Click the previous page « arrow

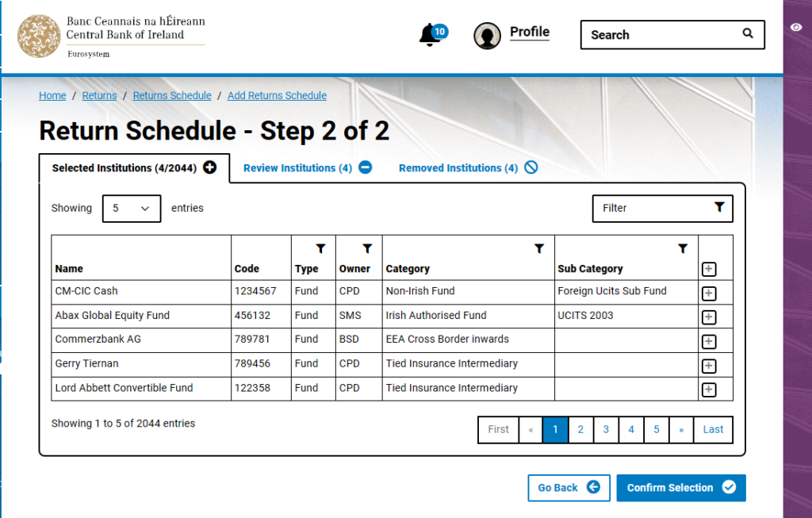[530, 429]
